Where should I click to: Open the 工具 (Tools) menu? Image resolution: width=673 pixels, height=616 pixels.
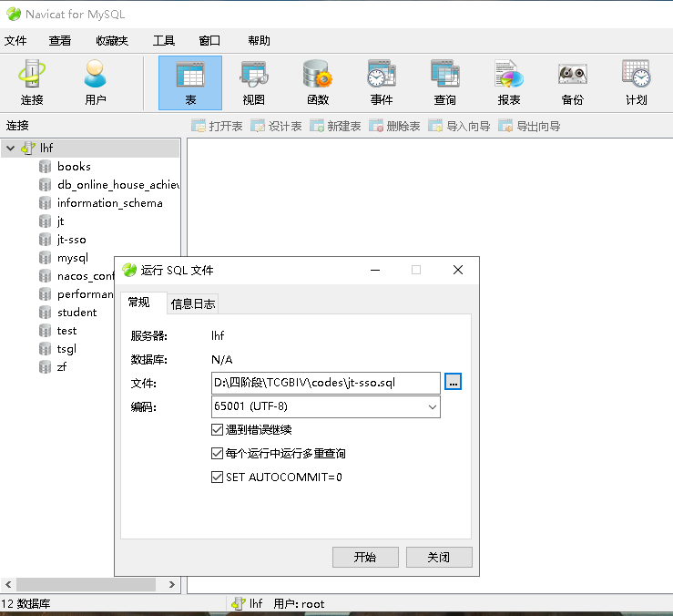[164, 41]
